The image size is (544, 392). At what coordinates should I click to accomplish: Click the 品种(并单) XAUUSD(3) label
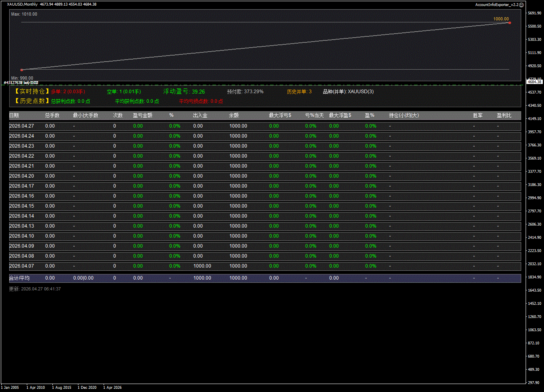(348, 92)
